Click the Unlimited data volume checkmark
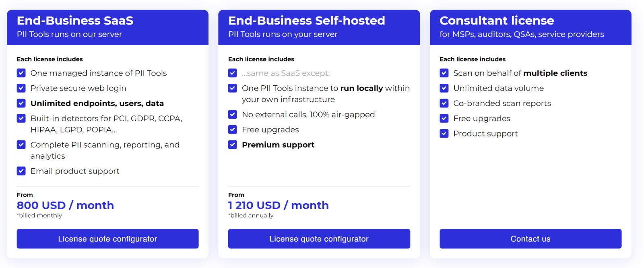 pyautogui.click(x=444, y=88)
